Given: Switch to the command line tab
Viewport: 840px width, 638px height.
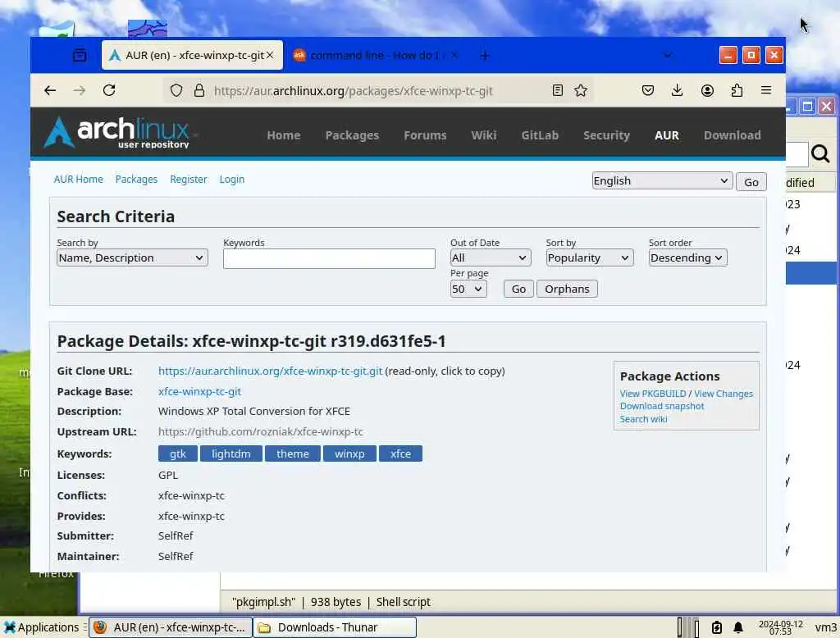Looking at the screenshot, I should [376, 55].
